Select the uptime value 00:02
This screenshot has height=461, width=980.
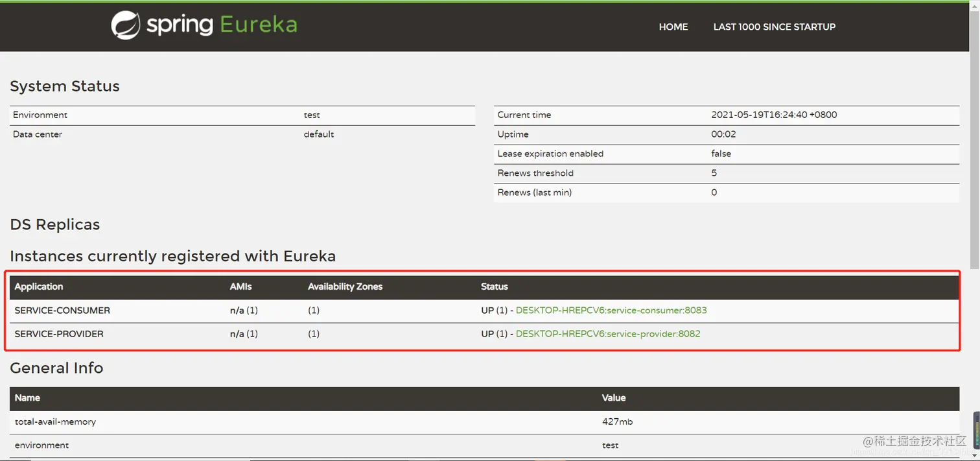coord(723,134)
